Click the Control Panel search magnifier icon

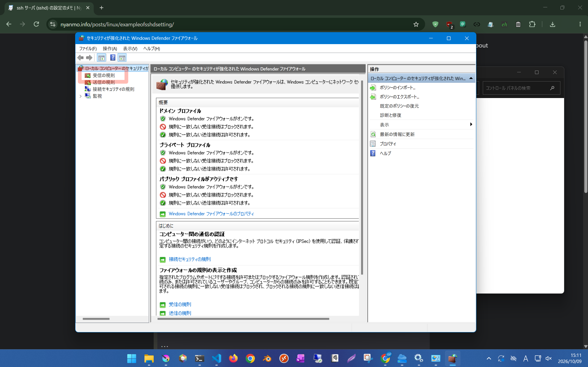click(x=552, y=88)
